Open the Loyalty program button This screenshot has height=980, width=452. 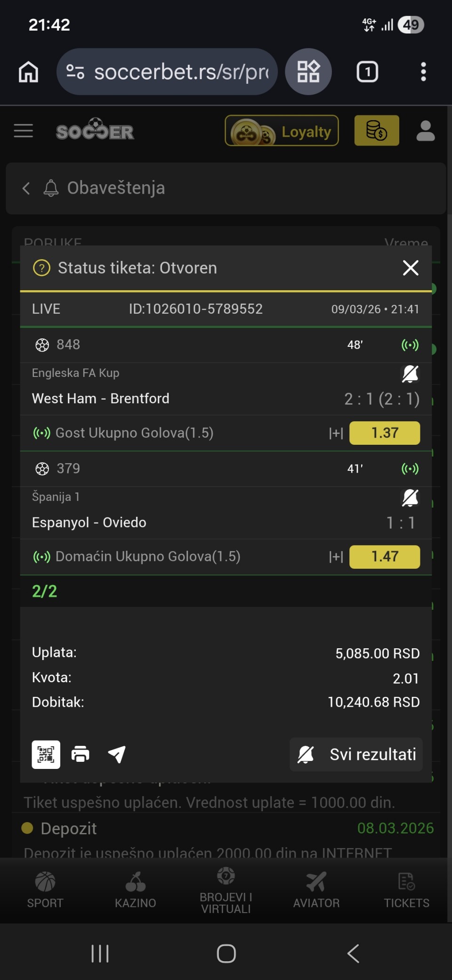coord(282,131)
